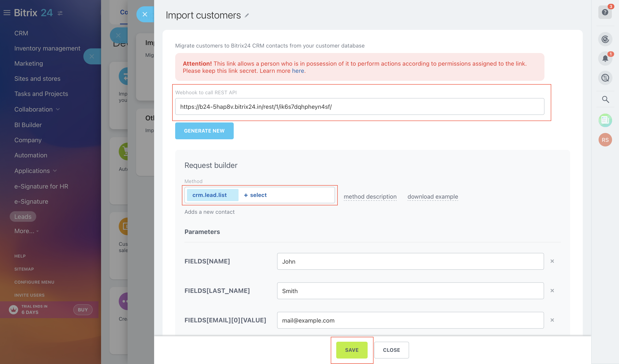Click the 'Parameters' heading
The image size is (619, 364).
point(202,232)
